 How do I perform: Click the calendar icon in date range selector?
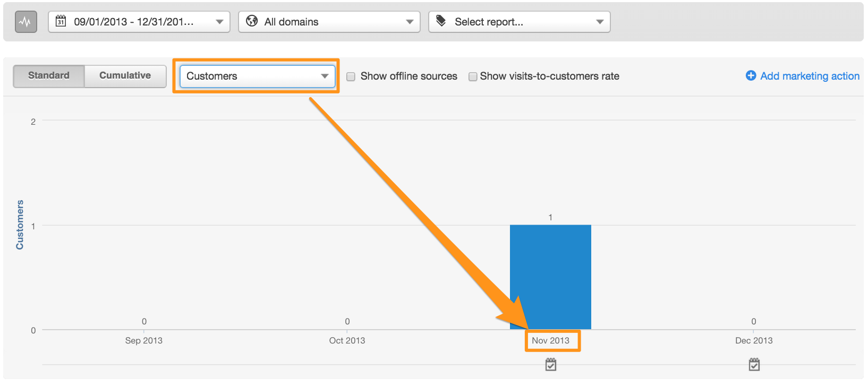tap(61, 22)
